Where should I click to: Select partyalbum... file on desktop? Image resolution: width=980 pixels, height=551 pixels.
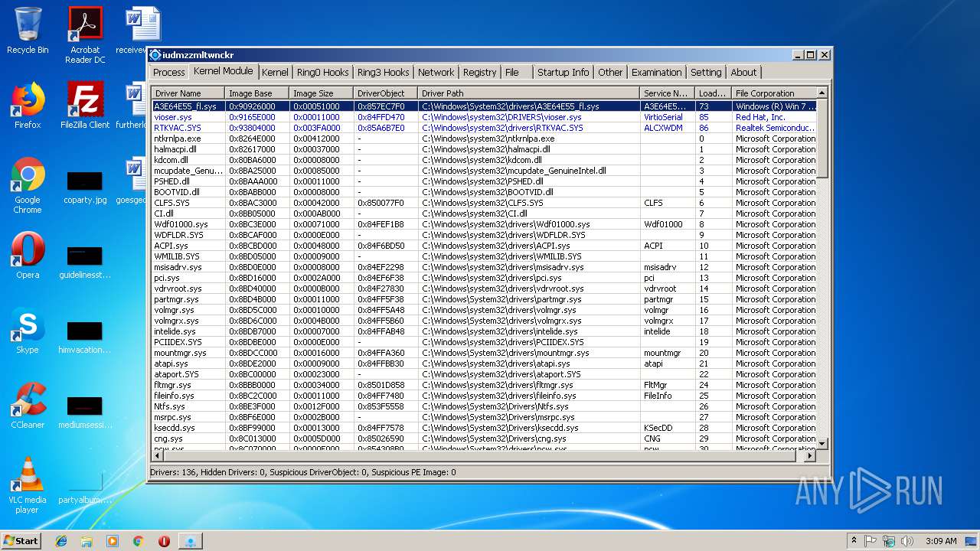pos(85,487)
